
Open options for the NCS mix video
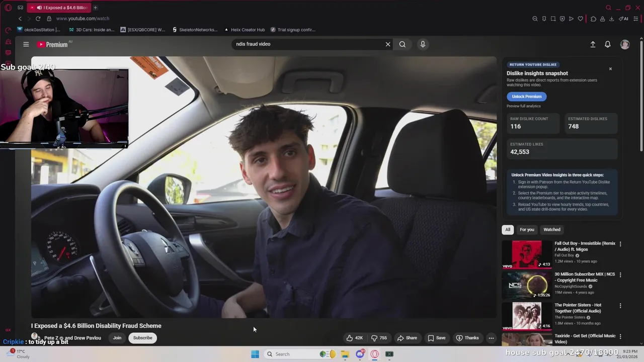click(x=620, y=275)
